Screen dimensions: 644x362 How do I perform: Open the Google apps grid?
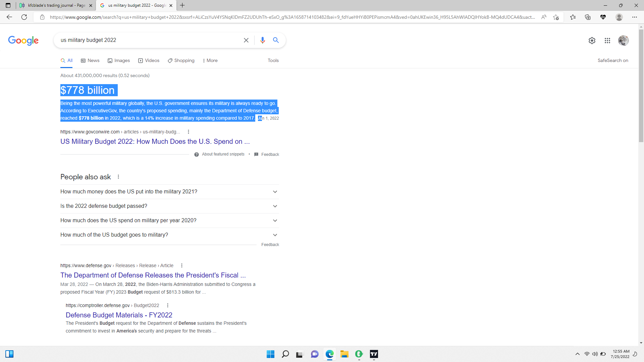click(x=607, y=41)
